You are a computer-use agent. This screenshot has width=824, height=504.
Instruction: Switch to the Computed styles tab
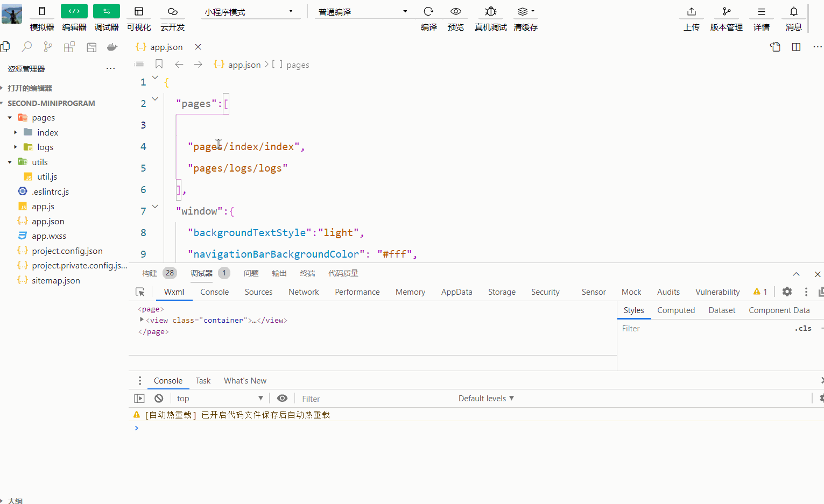[x=676, y=310]
